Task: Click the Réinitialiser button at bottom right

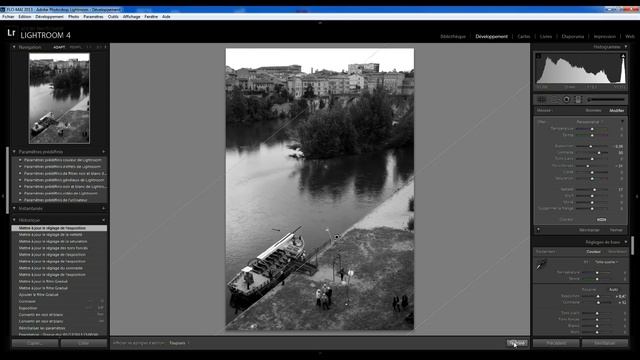Action: pos(605,343)
